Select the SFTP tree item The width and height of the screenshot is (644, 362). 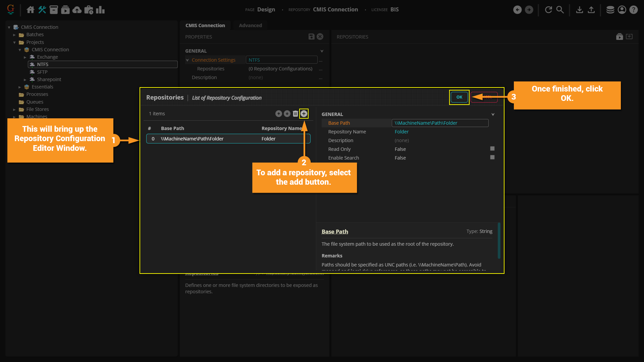point(42,72)
